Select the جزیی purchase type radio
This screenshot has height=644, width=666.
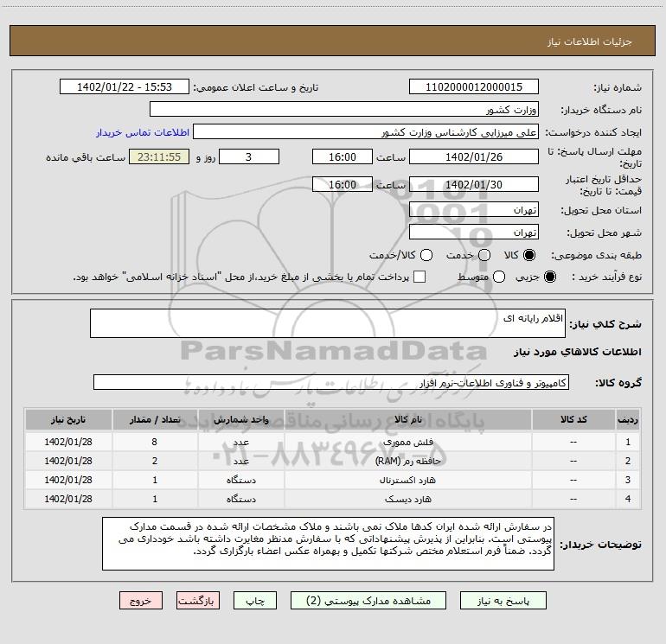pyautogui.click(x=549, y=277)
